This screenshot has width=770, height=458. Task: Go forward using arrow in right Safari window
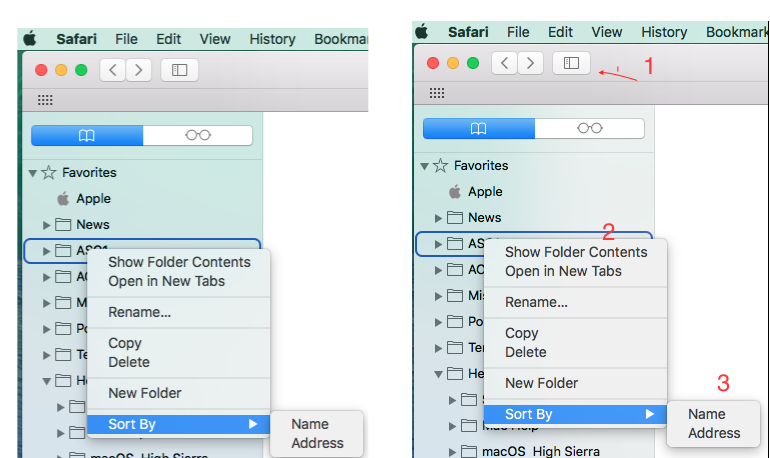tap(530, 63)
